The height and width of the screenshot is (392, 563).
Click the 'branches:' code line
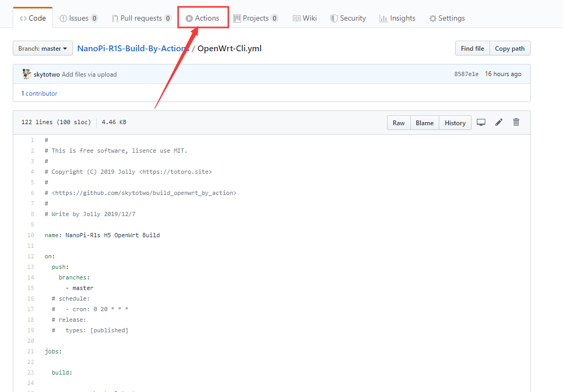(74, 277)
